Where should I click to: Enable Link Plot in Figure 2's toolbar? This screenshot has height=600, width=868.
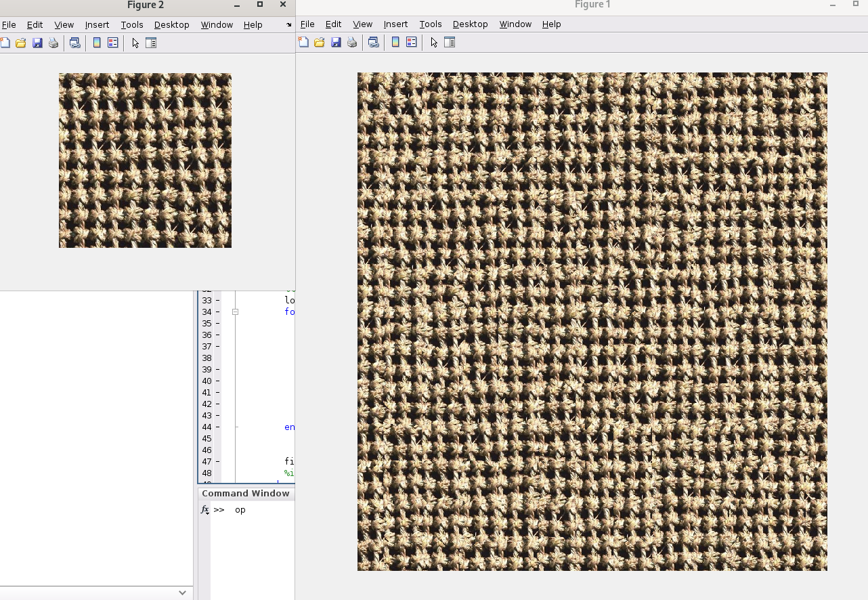75,42
